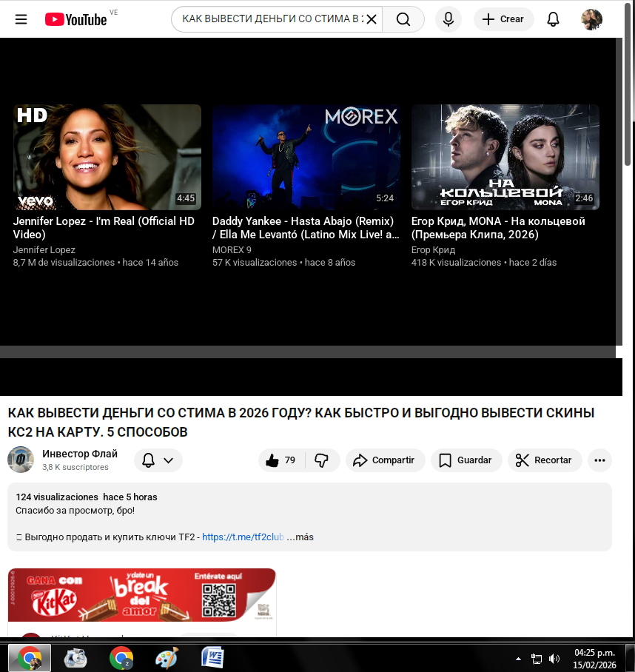The width and height of the screenshot is (635, 672).
Task: Open the Paint icon in taskbar
Action: coord(167,658)
